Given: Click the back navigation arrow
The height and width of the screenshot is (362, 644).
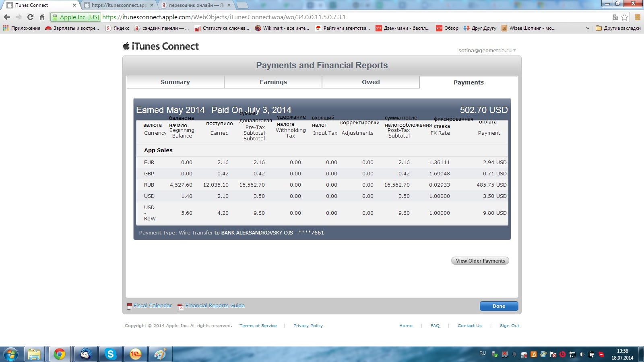Looking at the screenshot, I should (x=7, y=17).
